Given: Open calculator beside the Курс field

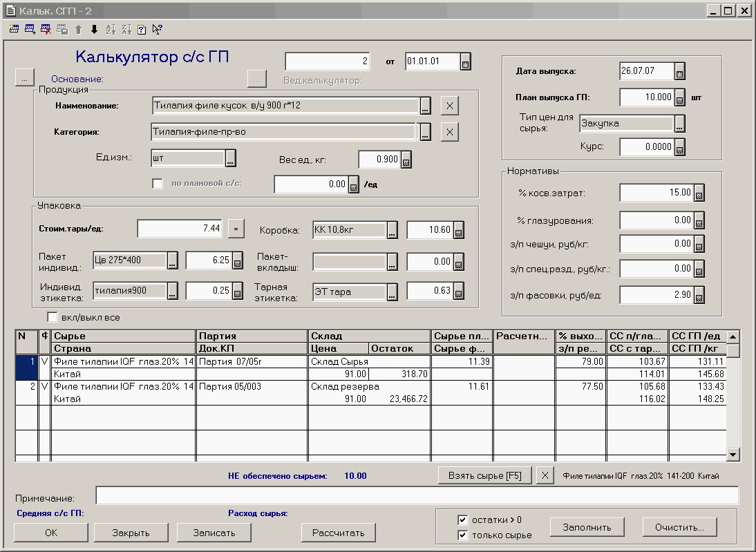Looking at the screenshot, I should (x=679, y=148).
